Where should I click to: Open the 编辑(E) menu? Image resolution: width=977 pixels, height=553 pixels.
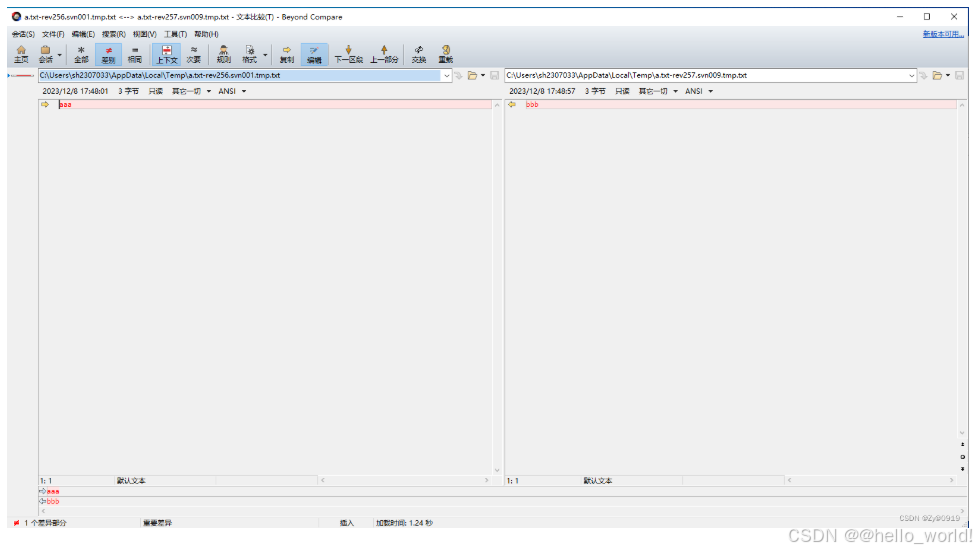(83, 34)
